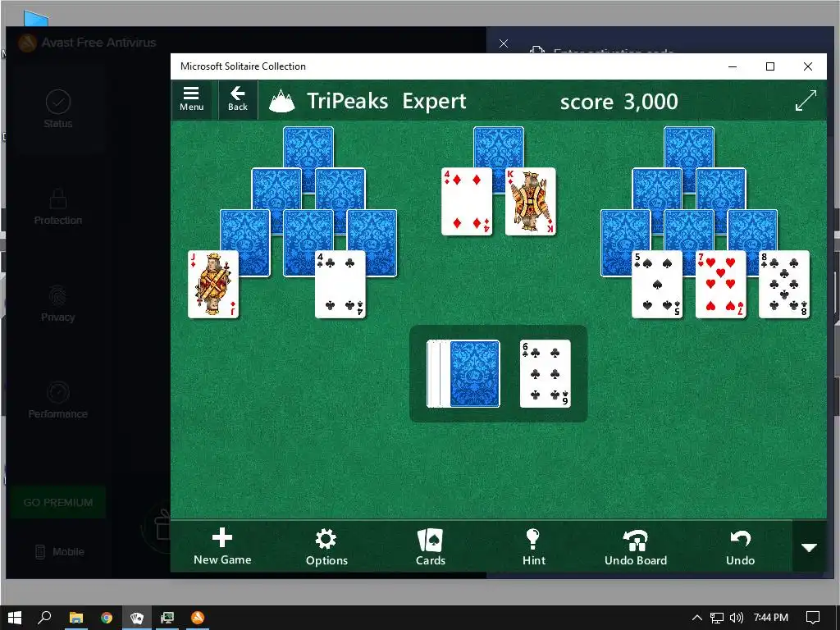
Task: Click the score 3,000 display
Action: pyautogui.click(x=619, y=101)
